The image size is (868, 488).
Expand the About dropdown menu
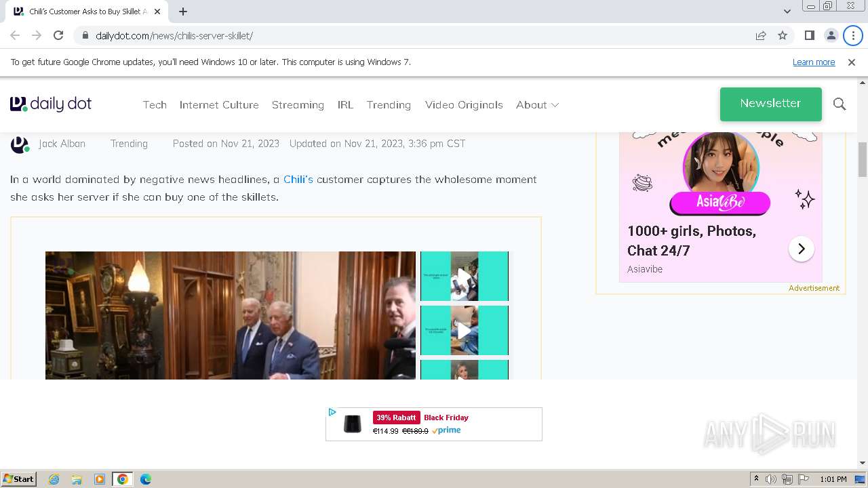537,104
